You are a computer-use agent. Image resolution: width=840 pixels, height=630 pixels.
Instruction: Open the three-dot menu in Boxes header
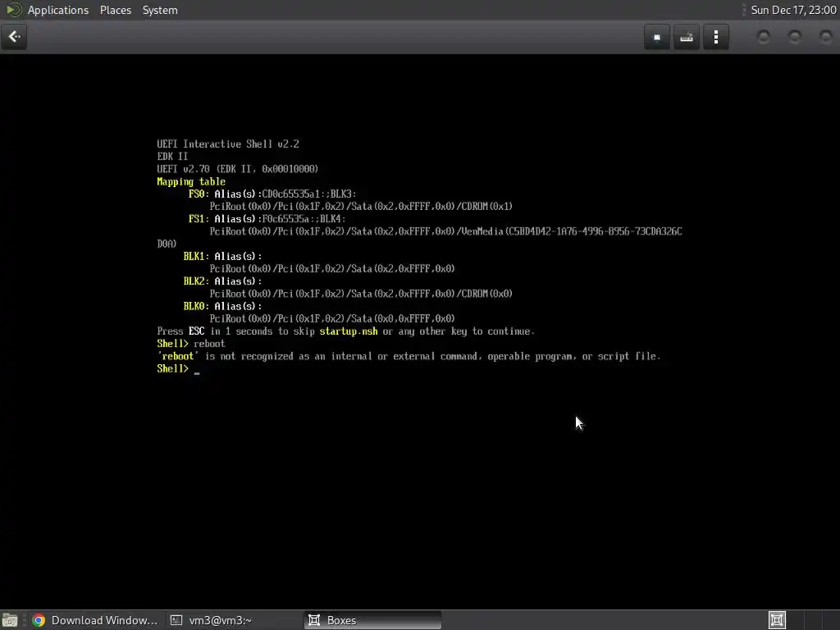pyautogui.click(x=715, y=37)
